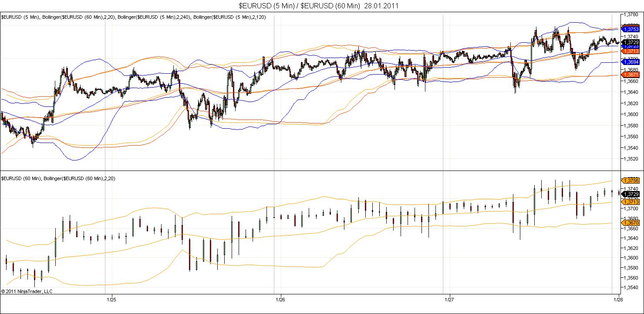The width and height of the screenshot is (644, 314).
Task: Click the "© 2011 NinjaTrader, LLC" copyright text
Action: [x=27, y=291]
